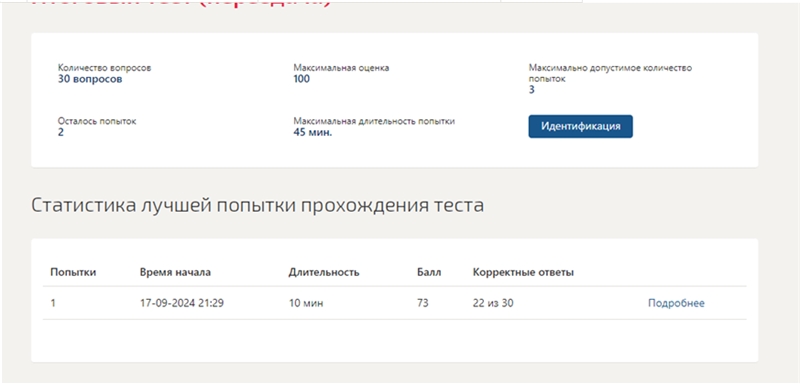Select the 10 мин duration cell
The height and width of the screenshot is (385, 800).
click(x=306, y=303)
